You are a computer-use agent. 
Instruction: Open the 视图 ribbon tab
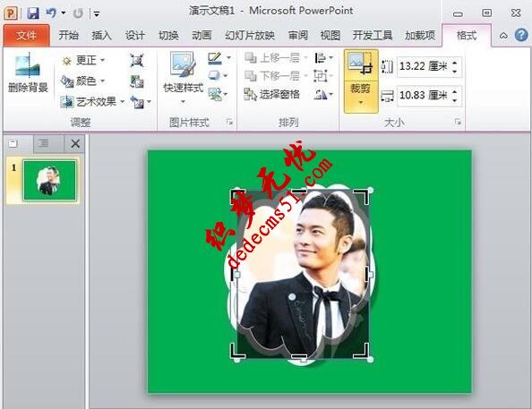330,35
